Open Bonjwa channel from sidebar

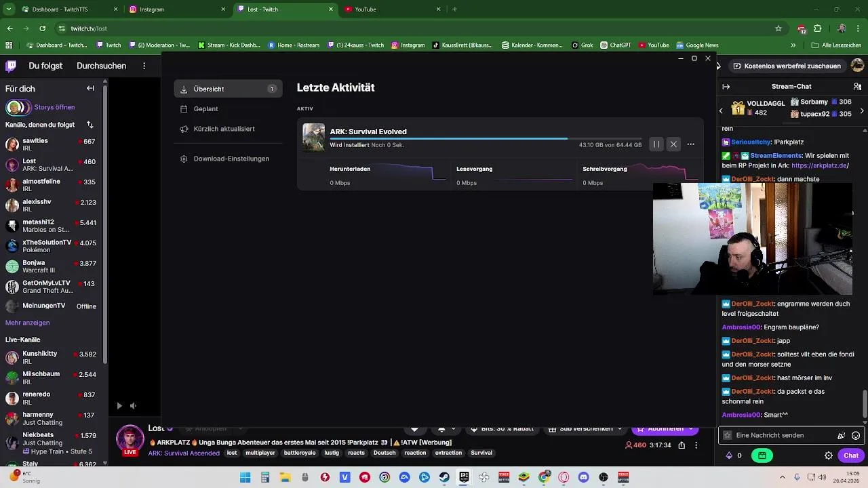pos(51,266)
